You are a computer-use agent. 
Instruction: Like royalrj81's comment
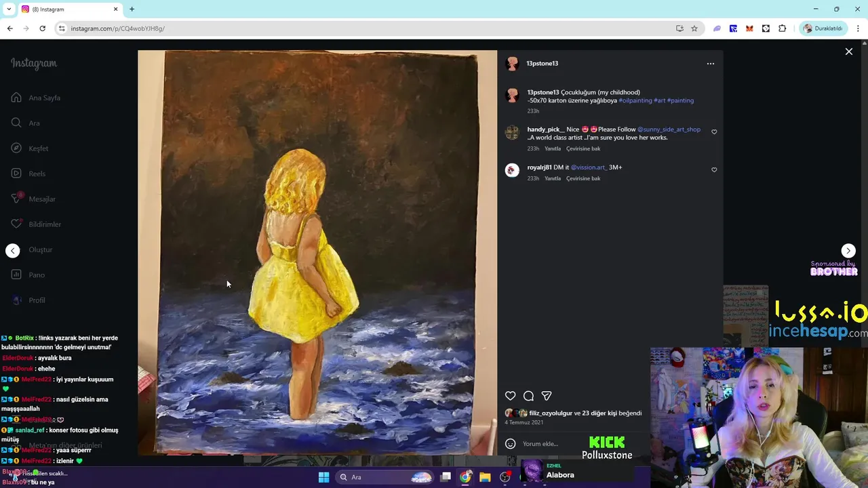pos(714,170)
